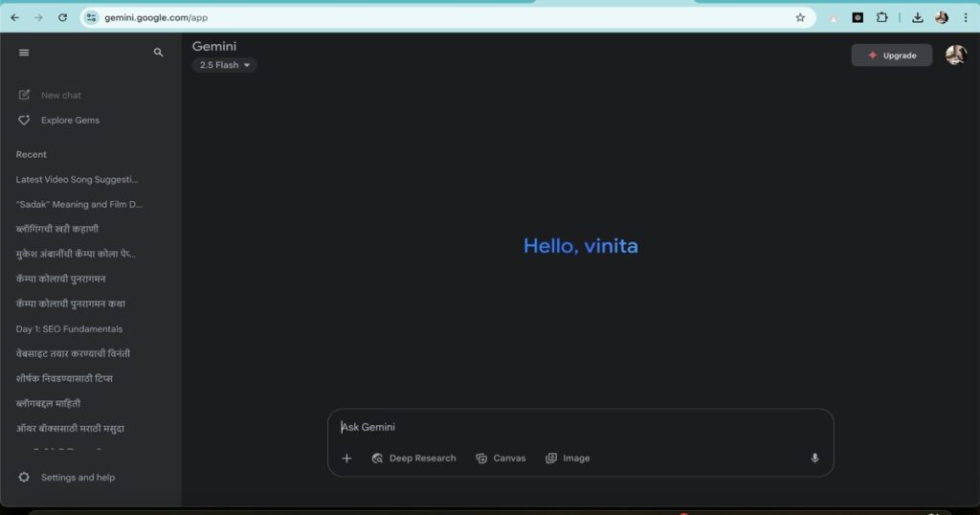Open chat "Day 1: SEO Fundamentals"
The image size is (980, 515).
click(69, 328)
